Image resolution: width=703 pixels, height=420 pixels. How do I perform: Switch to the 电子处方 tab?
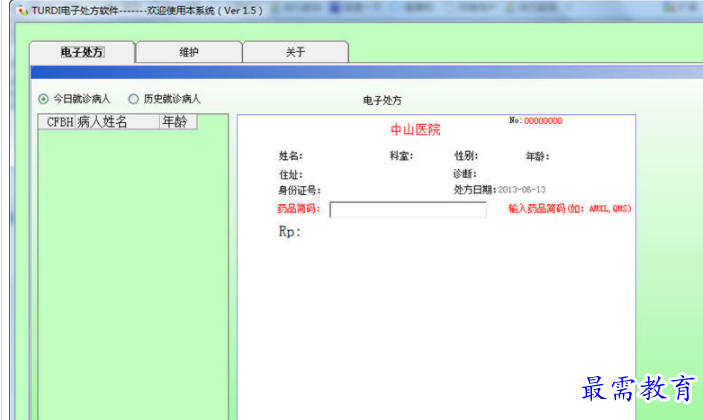coord(82,52)
